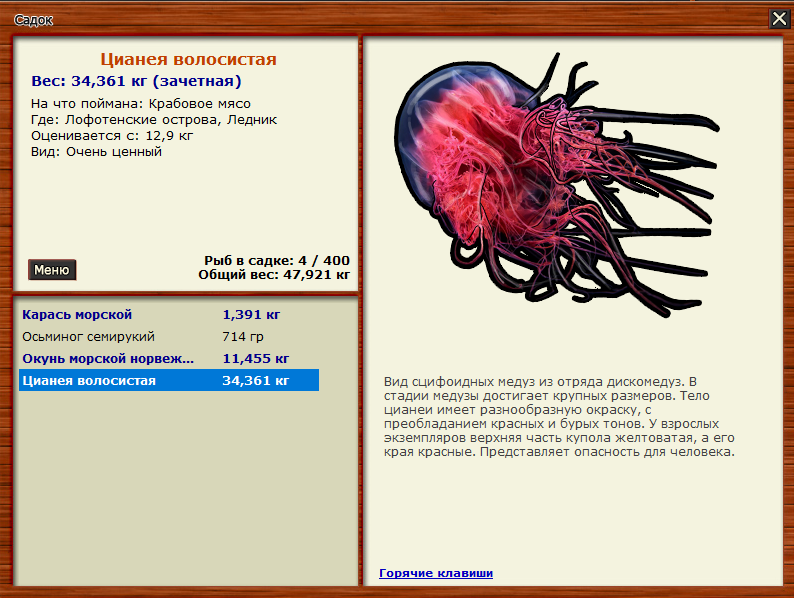Click the Оценивается с: 12,9 кг line
Viewport: 794px width, 598px height.
[x=112, y=136]
